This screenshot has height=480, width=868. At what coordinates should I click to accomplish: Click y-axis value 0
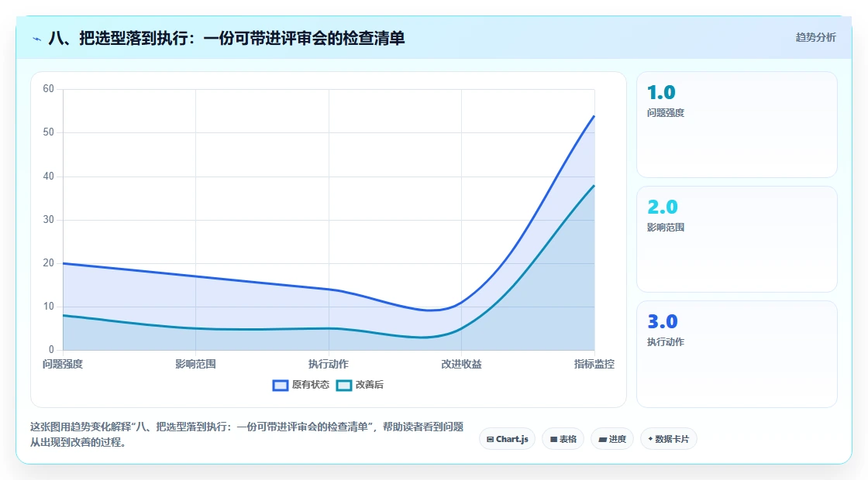tap(51, 349)
